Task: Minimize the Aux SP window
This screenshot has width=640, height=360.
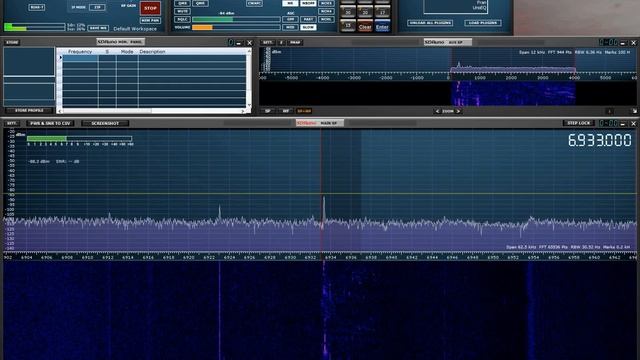Action: coord(623,42)
